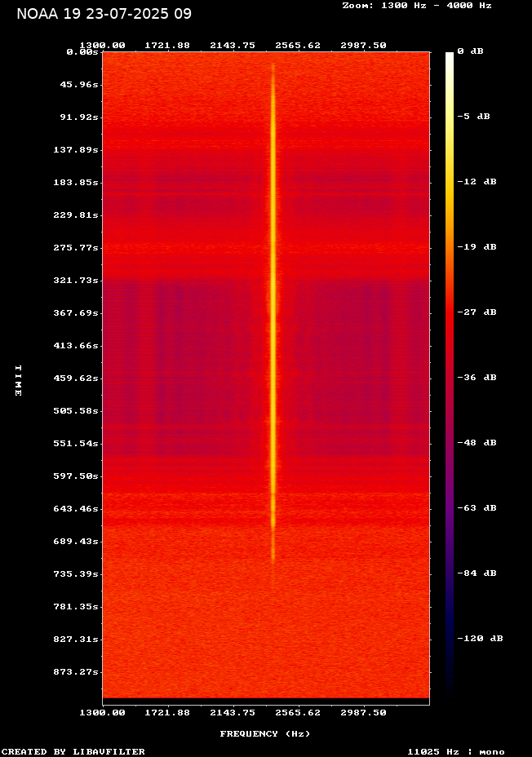This screenshot has width=532, height=757.
Task: Click the '-27 dB' color scale label
Action: pos(477,312)
